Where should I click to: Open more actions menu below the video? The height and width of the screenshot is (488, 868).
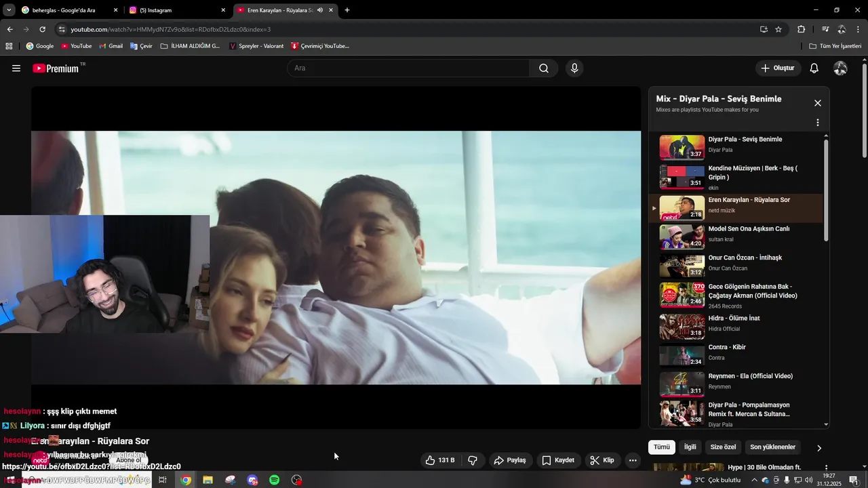point(633,460)
